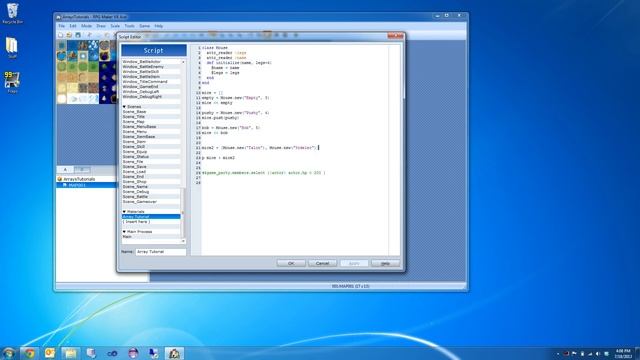This screenshot has width=640, height=360.
Task: Select Scene_Debug script
Action: point(151,191)
